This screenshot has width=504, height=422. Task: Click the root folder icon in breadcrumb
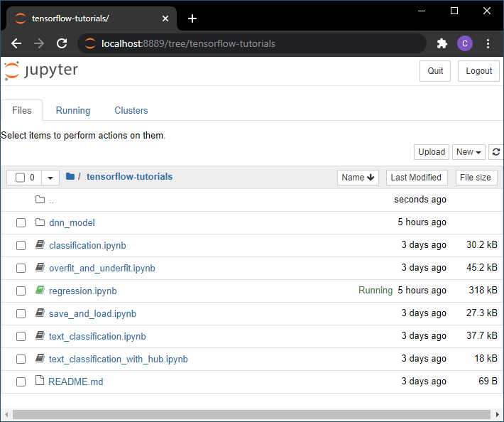pyautogui.click(x=70, y=176)
